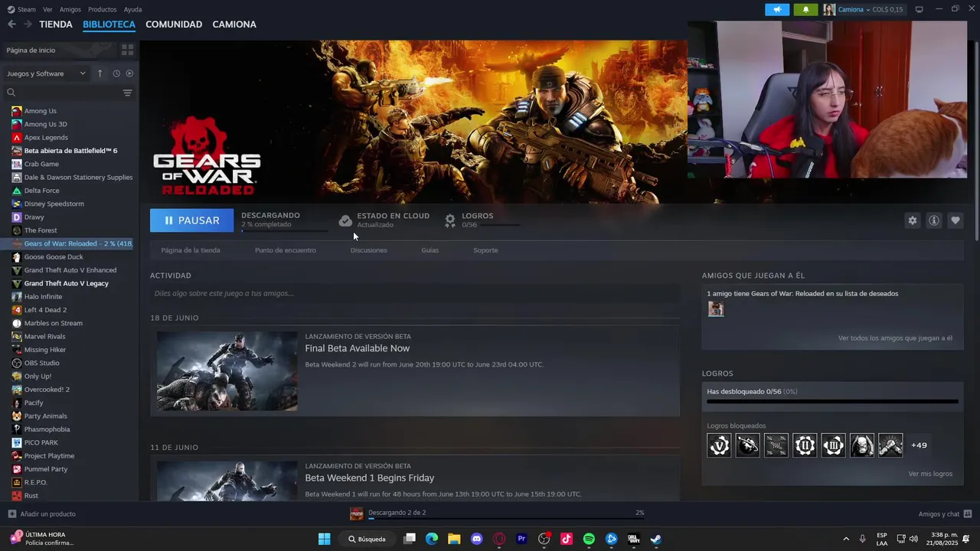Open Windows Start menu

pos(324,539)
